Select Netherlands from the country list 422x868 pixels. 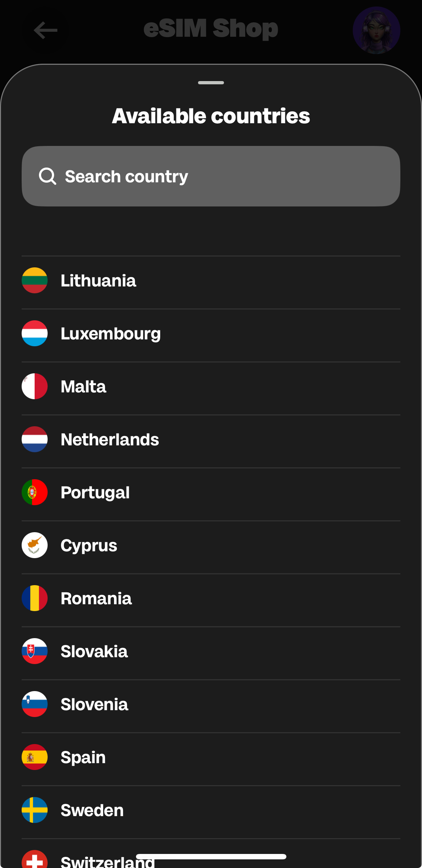tap(110, 440)
